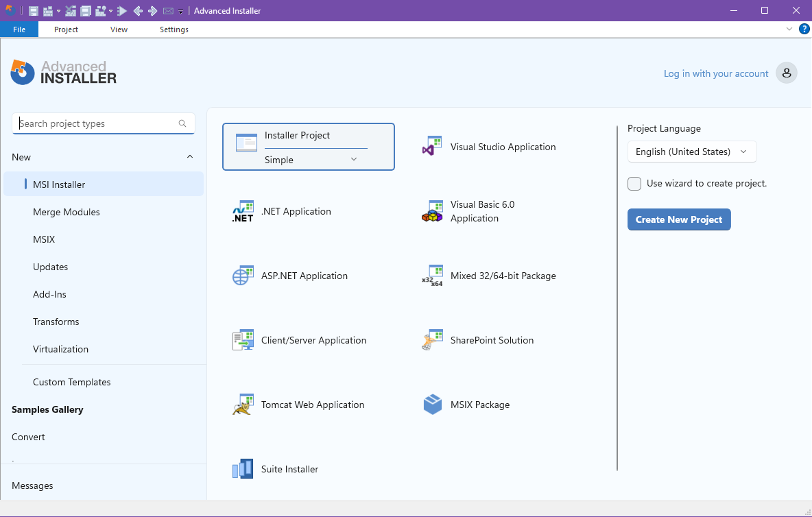Open the Samples Gallery section
This screenshot has height=517, width=812.
pos(47,409)
